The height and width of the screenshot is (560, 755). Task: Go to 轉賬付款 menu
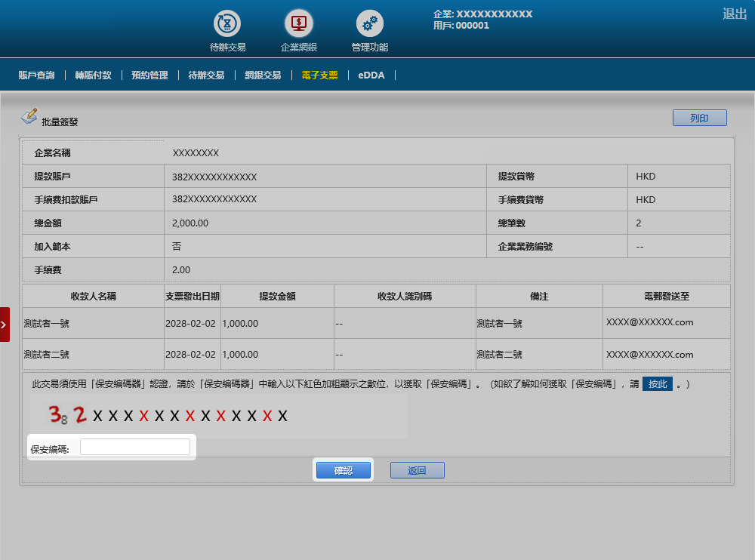pyautogui.click(x=93, y=75)
